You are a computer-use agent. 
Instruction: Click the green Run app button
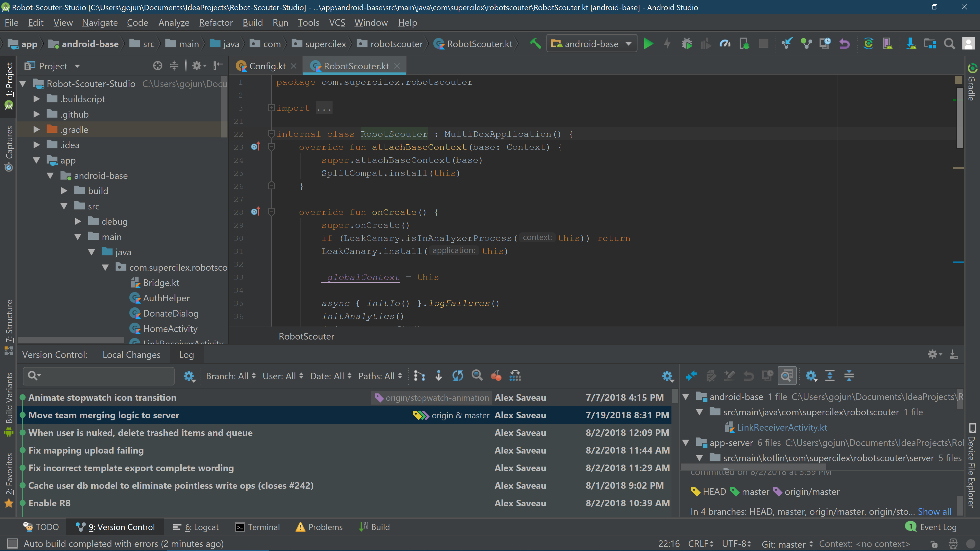click(648, 44)
